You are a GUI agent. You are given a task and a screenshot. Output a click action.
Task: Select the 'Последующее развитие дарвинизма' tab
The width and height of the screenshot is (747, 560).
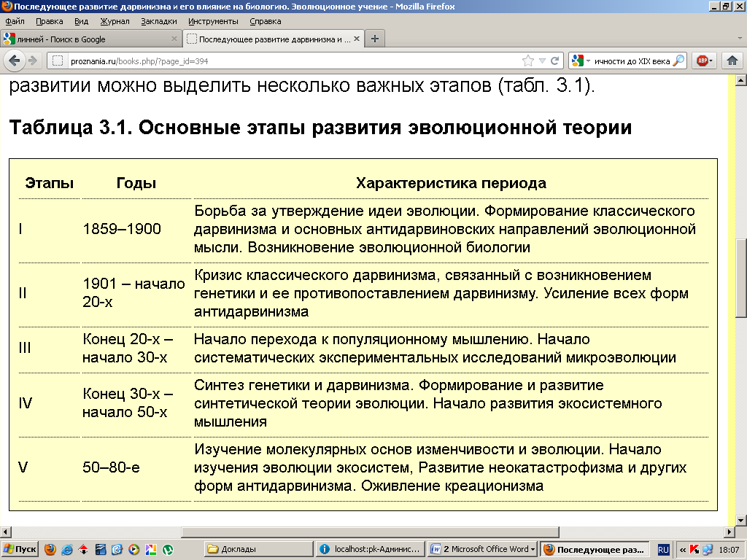click(274, 39)
